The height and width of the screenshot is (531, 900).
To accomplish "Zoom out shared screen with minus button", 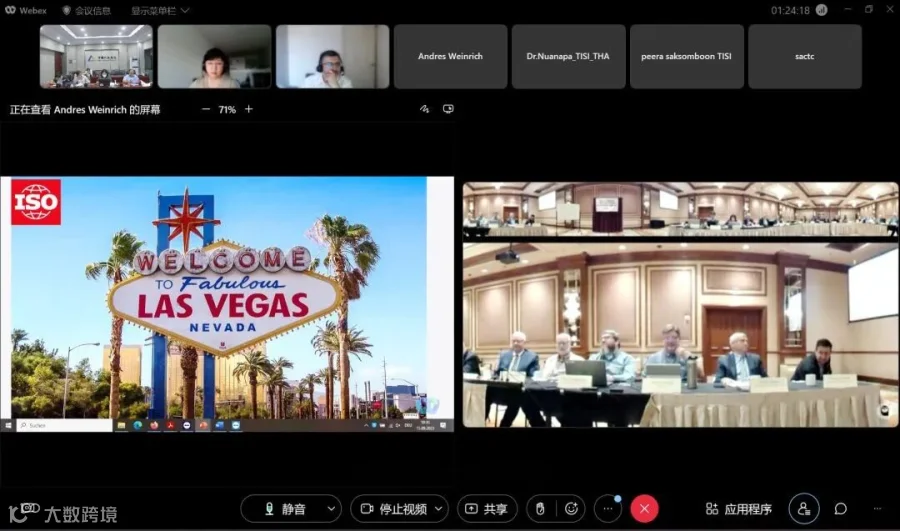I will tap(205, 109).
